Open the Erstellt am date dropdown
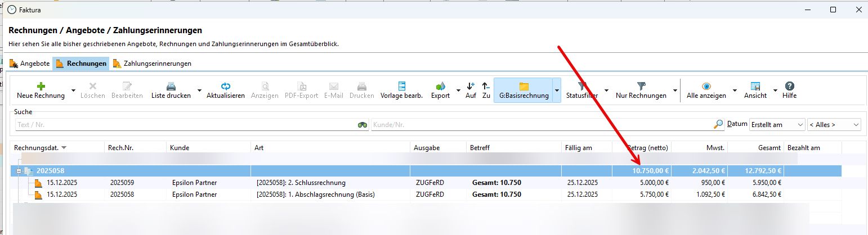The image size is (868, 235). click(777, 124)
